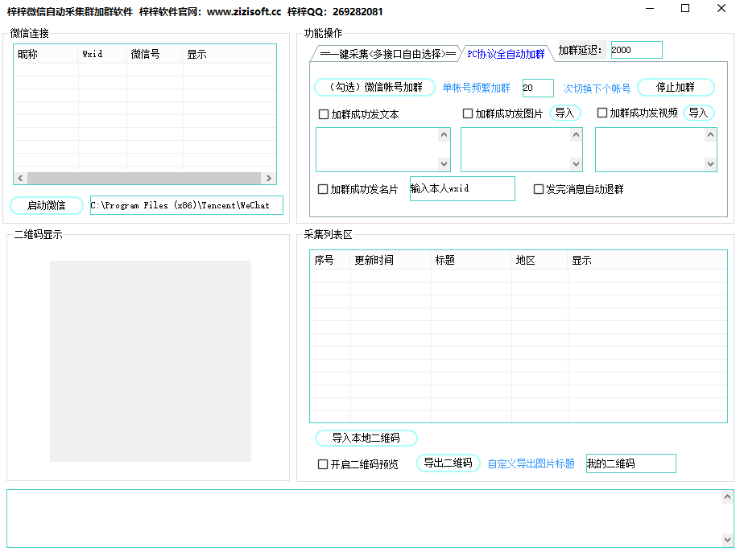This screenshot has height=560, width=740.
Task: Click 显示 header in WeChat connection table
Action: (x=229, y=54)
